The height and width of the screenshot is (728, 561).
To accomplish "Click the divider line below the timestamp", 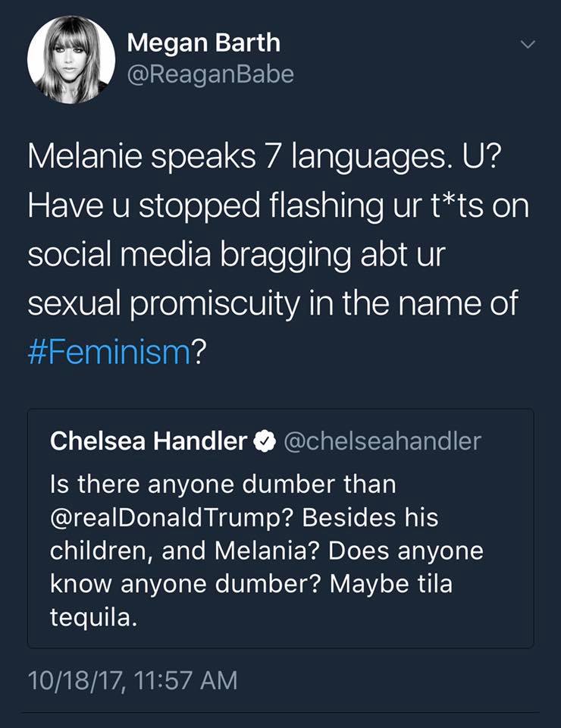I will tap(280, 713).
